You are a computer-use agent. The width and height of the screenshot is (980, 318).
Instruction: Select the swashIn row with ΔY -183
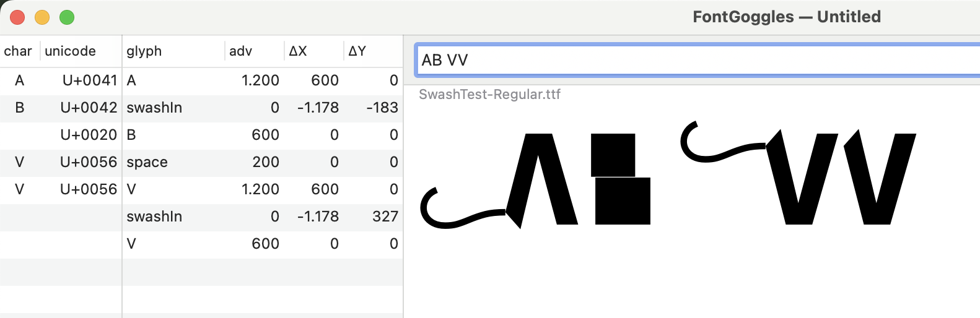[x=201, y=108]
